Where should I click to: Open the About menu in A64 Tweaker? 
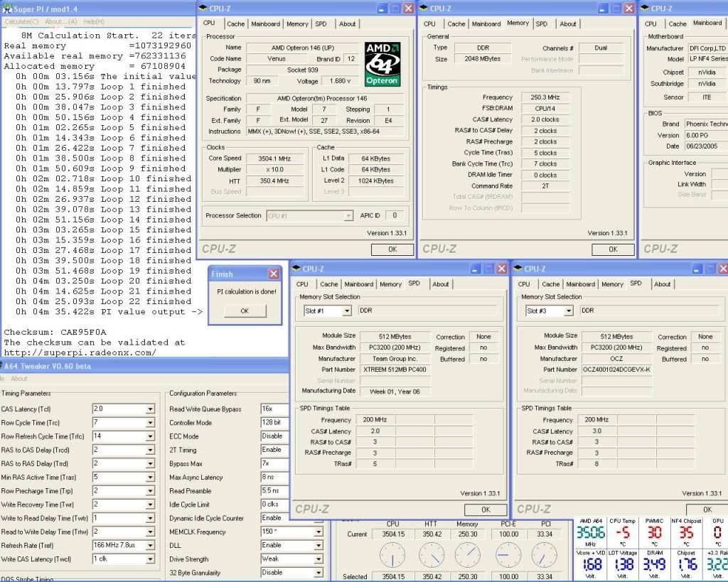[x=19, y=378]
